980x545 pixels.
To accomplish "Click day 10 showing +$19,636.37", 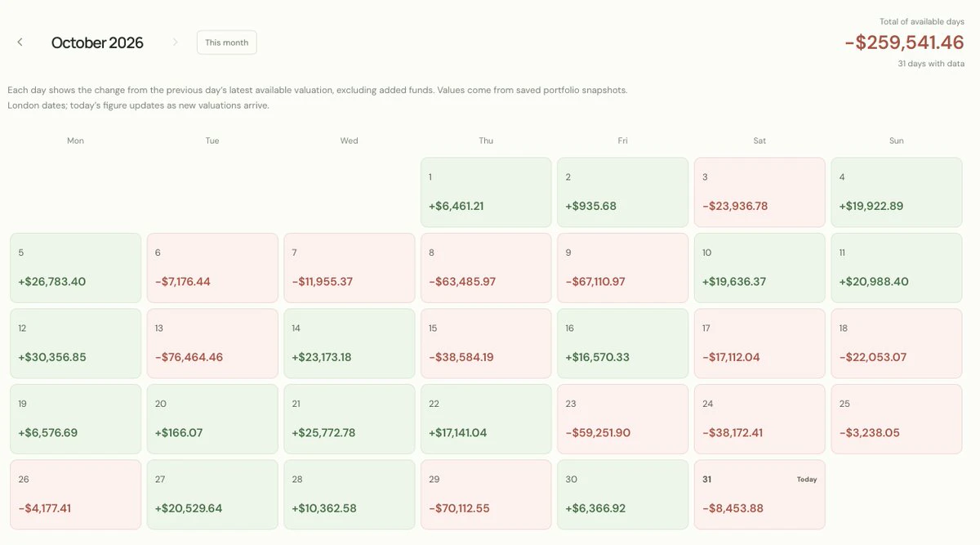I will (759, 268).
